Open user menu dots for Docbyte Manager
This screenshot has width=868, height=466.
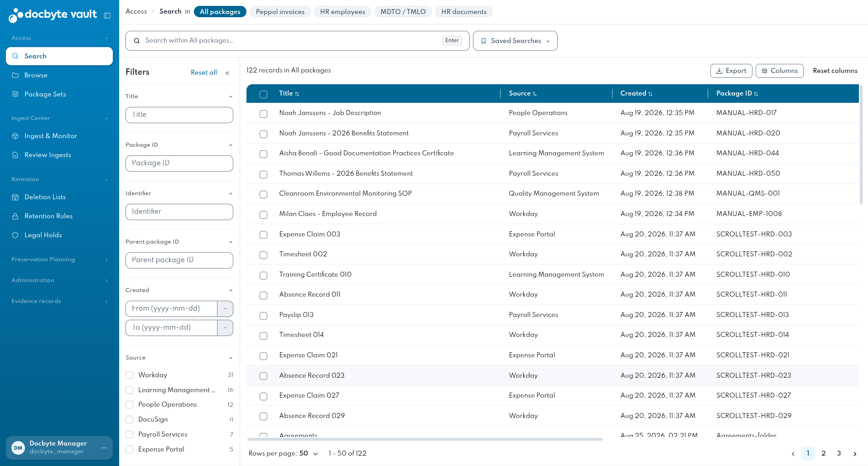104,448
